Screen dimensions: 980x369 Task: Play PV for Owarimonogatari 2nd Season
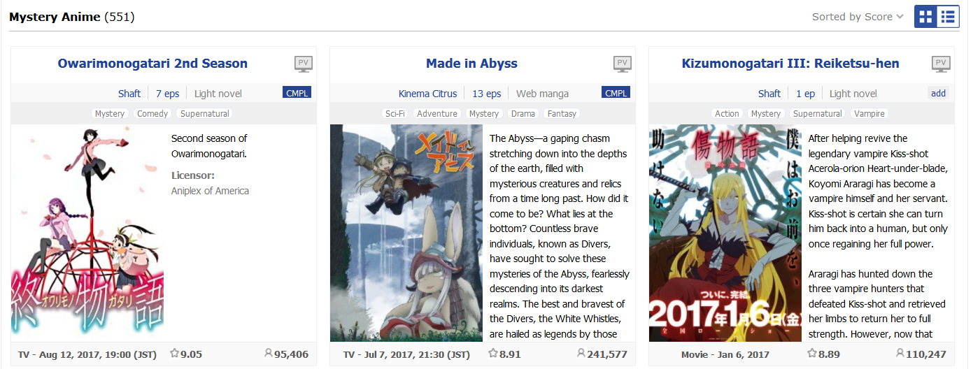pos(303,64)
